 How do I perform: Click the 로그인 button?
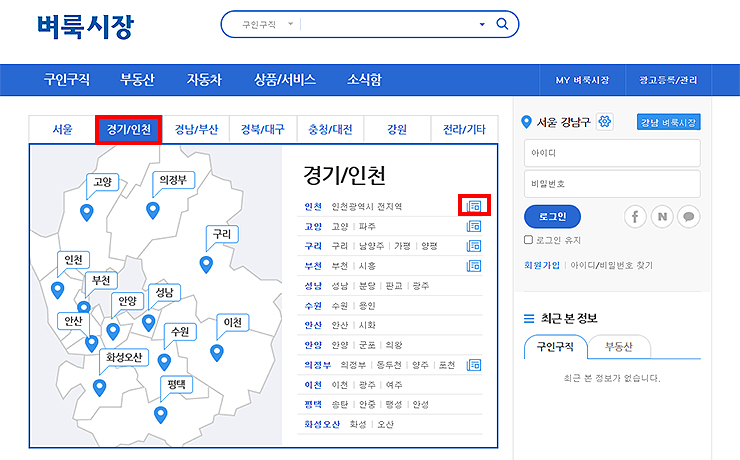tap(552, 217)
